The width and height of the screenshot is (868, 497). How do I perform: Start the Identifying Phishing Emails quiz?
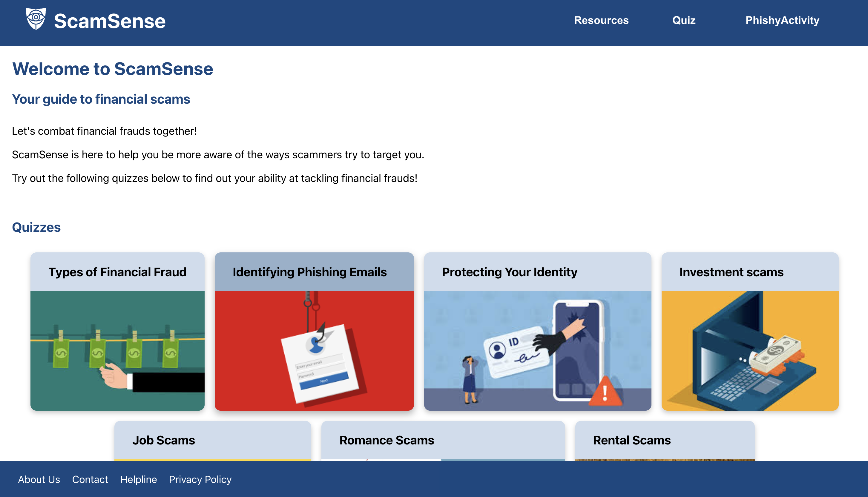[x=309, y=272]
